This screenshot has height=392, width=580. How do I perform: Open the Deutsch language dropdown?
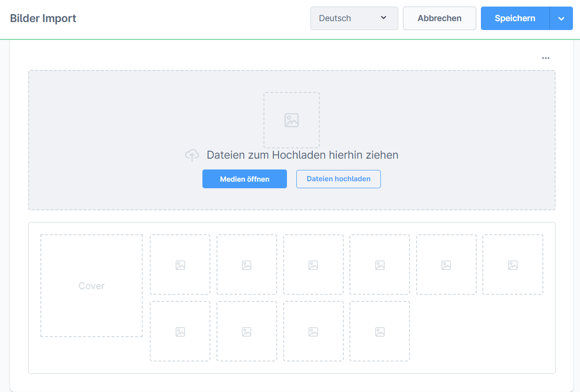tap(354, 18)
